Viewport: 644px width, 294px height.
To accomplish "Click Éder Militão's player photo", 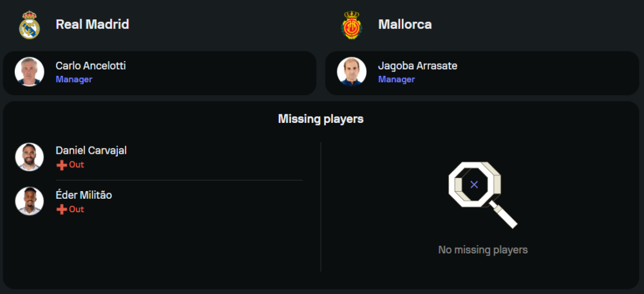I will 30,201.
